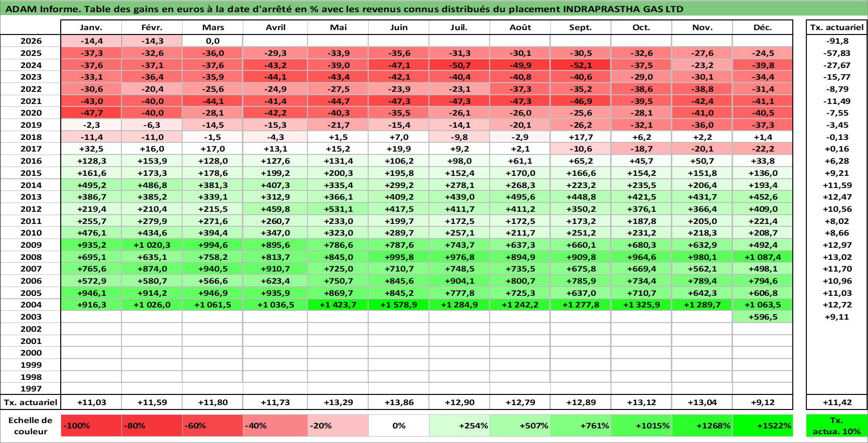This screenshot has height=443, width=868.
Task: Click the -50,7 cell for Juil. 2024
Action: pos(460,65)
